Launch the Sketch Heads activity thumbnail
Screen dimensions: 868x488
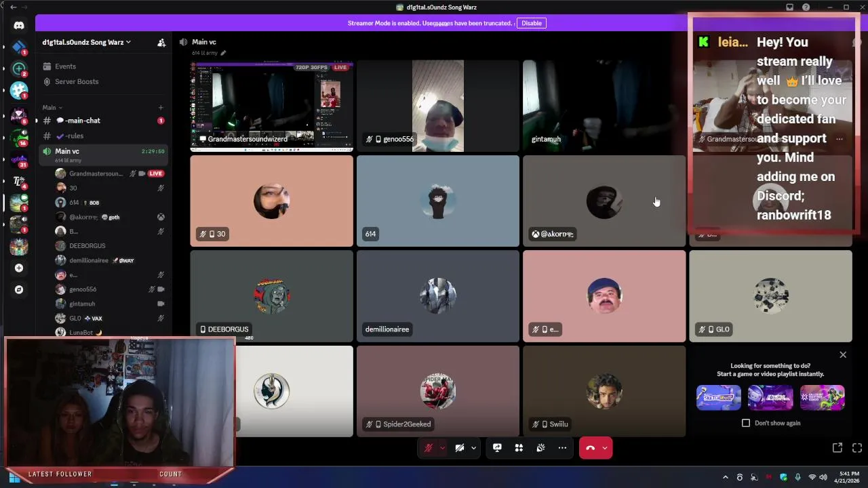tap(719, 398)
